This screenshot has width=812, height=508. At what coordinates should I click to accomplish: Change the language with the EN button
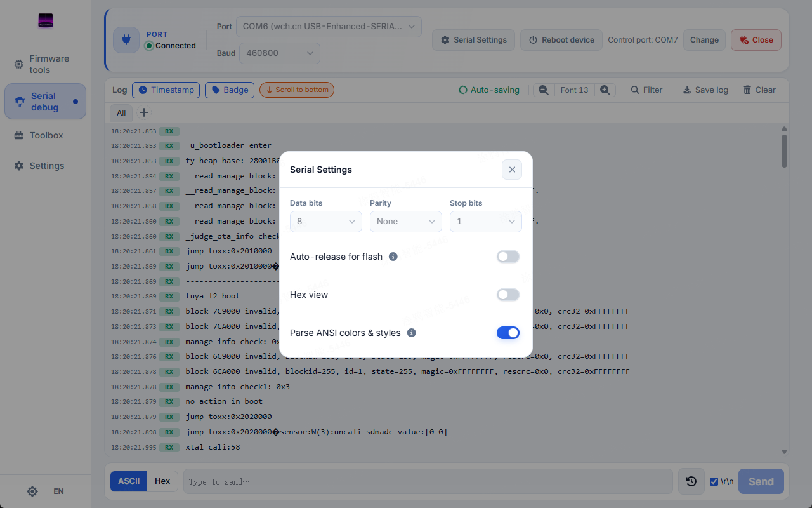click(x=58, y=491)
